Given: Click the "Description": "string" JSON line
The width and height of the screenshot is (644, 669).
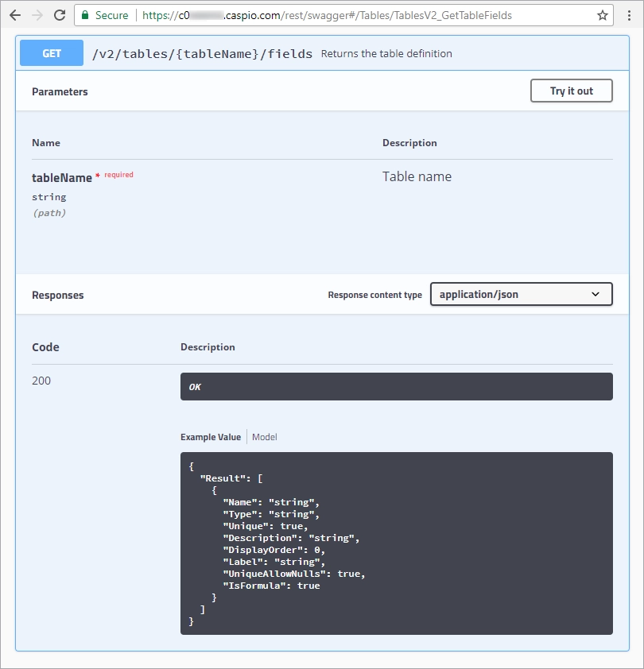Looking at the screenshot, I should point(291,538).
